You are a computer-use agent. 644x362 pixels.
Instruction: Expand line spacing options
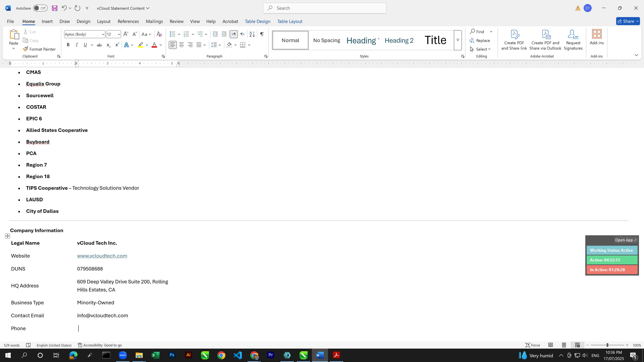[216, 45]
